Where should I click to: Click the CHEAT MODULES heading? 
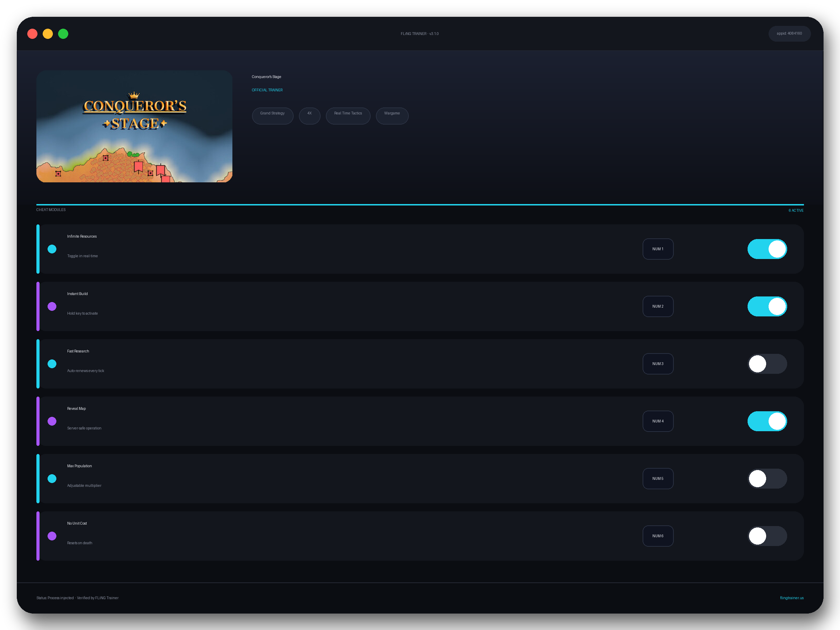[x=51, y=210]
